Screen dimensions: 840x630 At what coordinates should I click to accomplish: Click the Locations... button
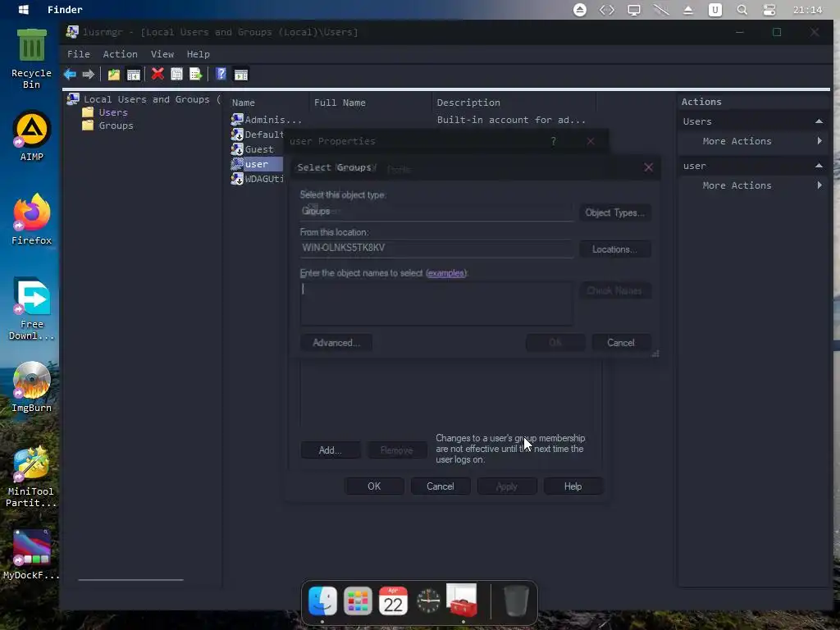615,249
